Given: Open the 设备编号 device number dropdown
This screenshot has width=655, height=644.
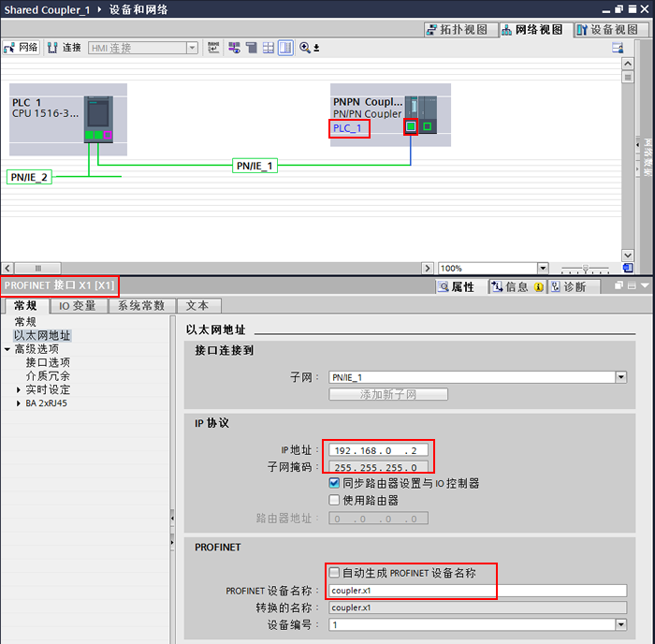Looking at the screenshot, I should tap(621, 624).
